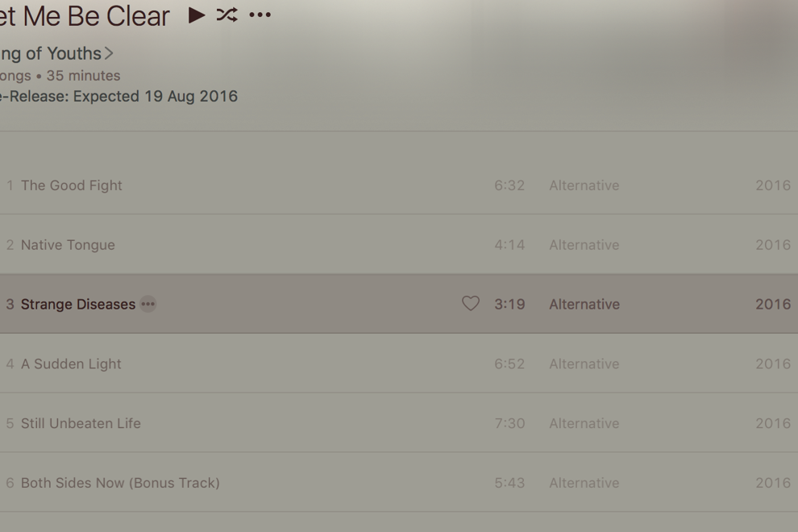Select the Strange Diseases track title
Screen dimensions: 798x532
click(x=78, y=304)
